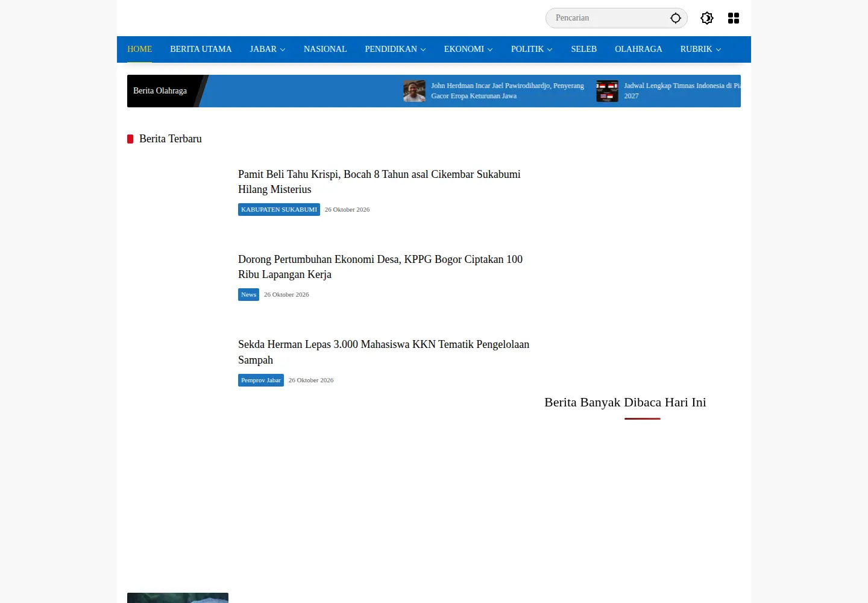The height and width of the screenshot is (603, 868).
Task: Click the KABUPATEN SUKABUMI category tag
Action: [x=279, y=209]
